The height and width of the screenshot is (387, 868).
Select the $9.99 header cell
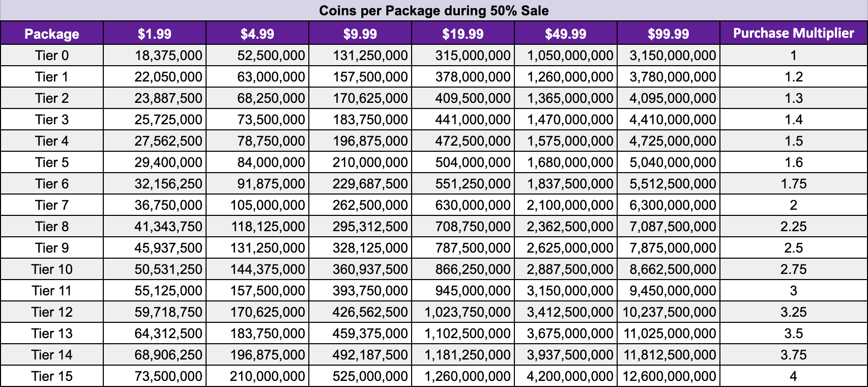tap(360, 34)
